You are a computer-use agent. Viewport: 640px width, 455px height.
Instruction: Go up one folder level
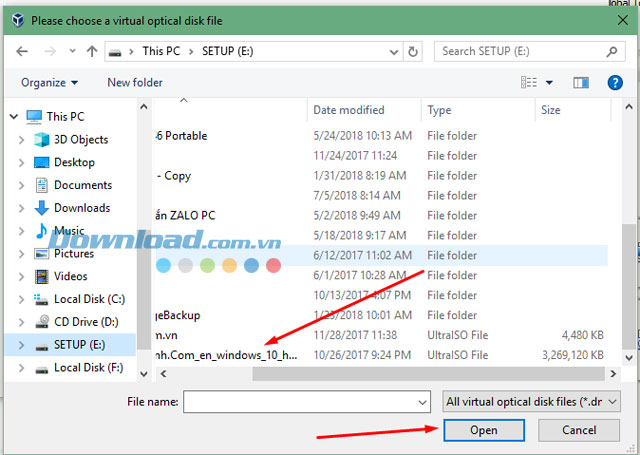[x=92, y=51]
